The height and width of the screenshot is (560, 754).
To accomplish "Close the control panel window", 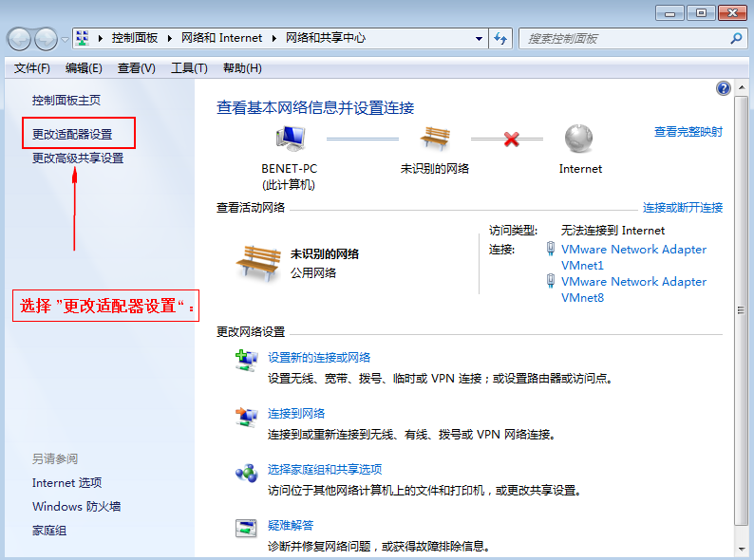I will pos(732,13).
